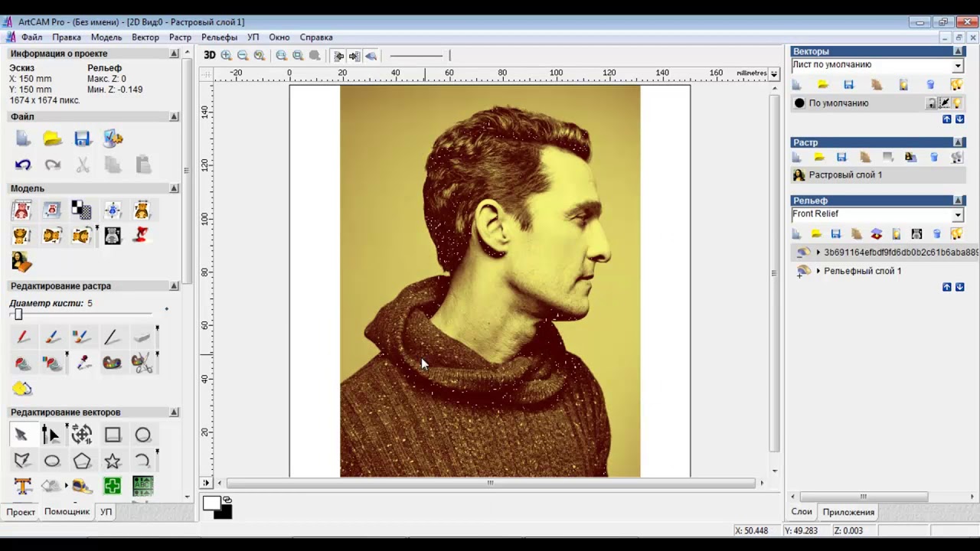This screenshot has width=980, height=551.
Task: Click the zoom in magnifier icon
Action: (x=226, y=55)
